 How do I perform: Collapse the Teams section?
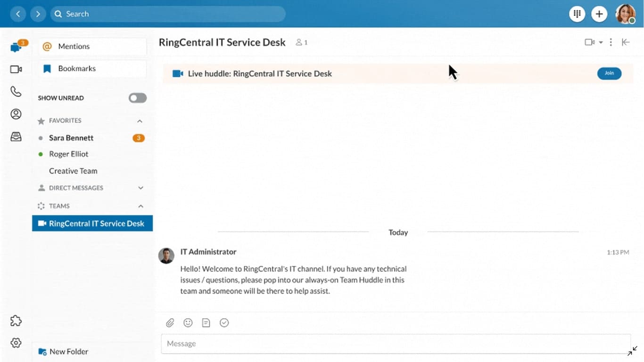(x=140, y=206)
